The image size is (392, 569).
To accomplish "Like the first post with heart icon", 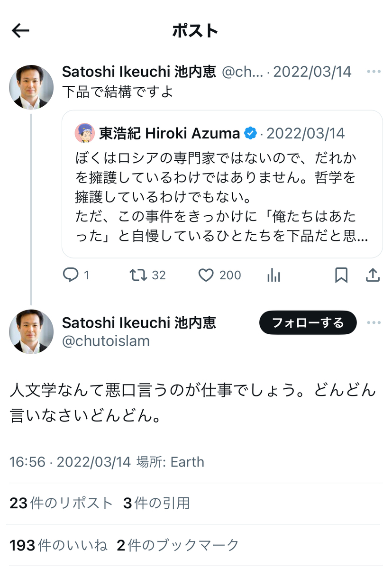I will point(206,275).
